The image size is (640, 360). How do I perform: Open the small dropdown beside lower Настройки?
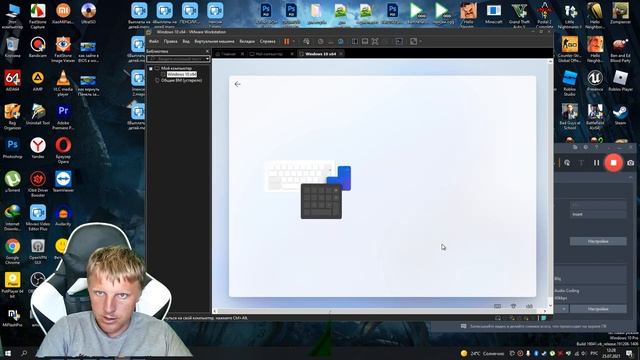564,309
